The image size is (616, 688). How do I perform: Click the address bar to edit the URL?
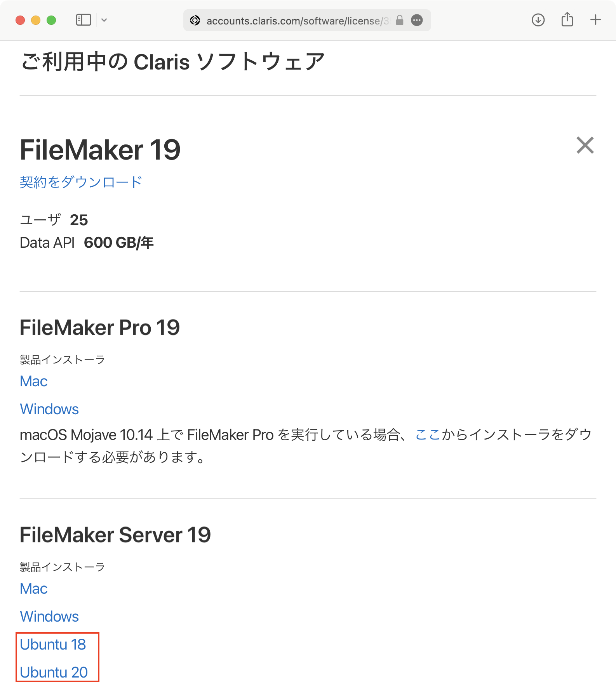coord(295,21)
